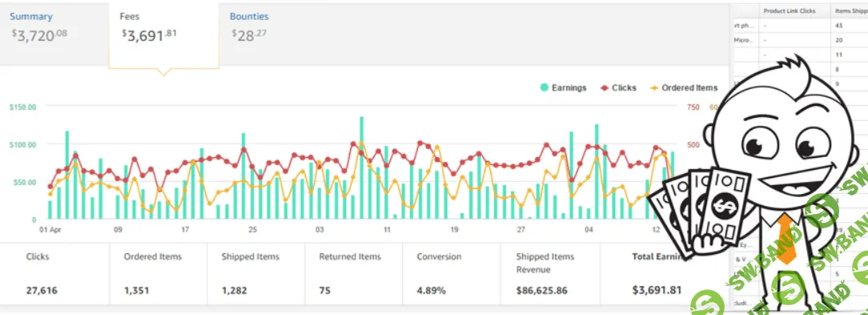868x315 pixels.
Task: Click the 11 x-axis date label
Action: tap(387, 229)
